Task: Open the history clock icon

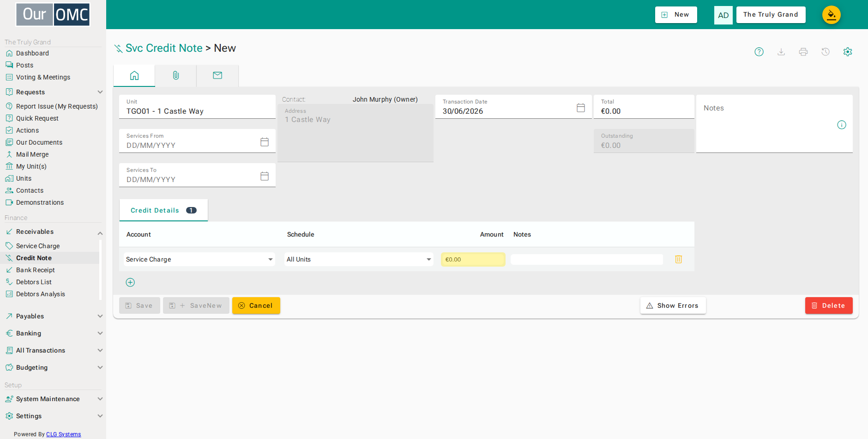Action: point(826,52)
